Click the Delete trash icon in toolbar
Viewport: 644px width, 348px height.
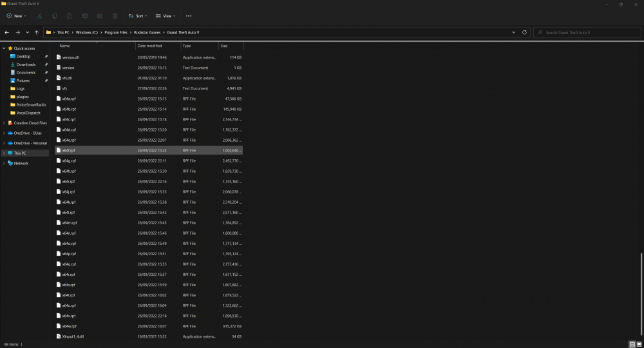coord(115,16)
